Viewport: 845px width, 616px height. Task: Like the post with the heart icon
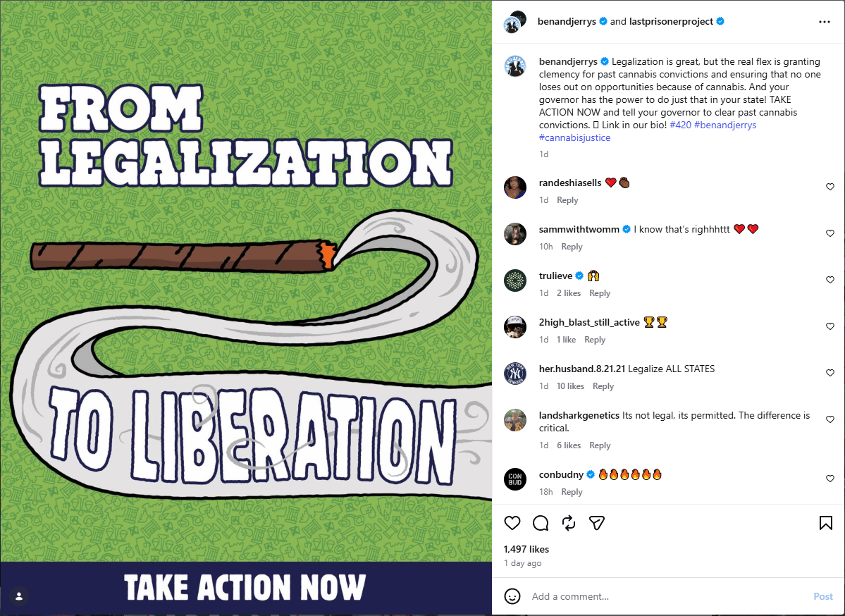click(512, 523)
